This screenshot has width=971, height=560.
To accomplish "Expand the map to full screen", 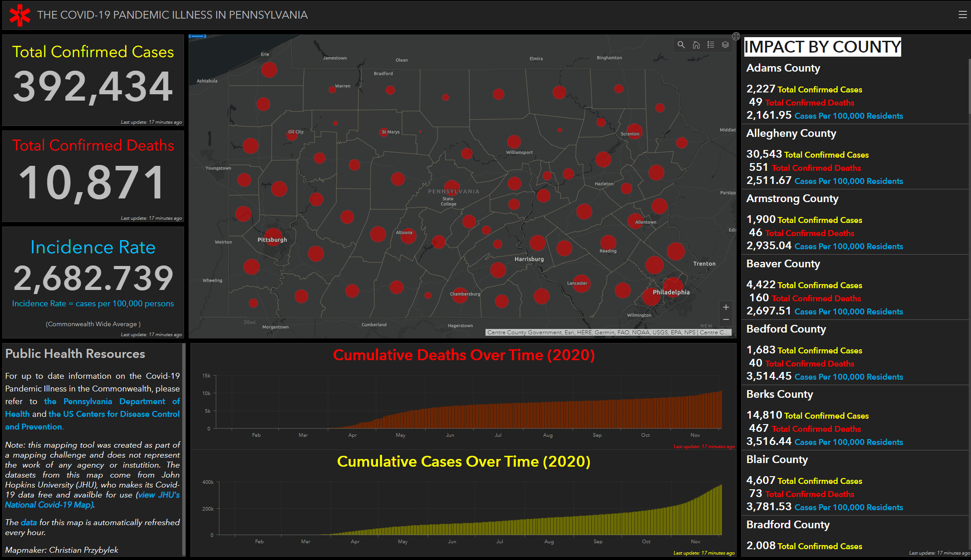I will (736, 36).
